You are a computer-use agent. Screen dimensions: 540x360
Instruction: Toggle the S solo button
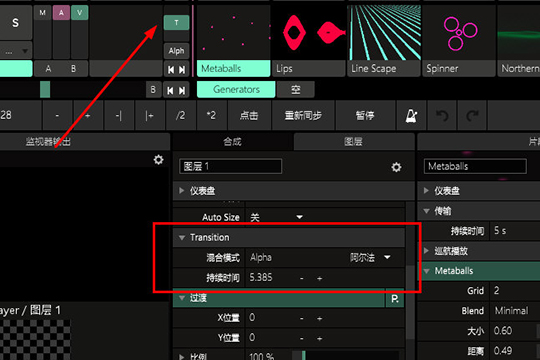(15, 23)
